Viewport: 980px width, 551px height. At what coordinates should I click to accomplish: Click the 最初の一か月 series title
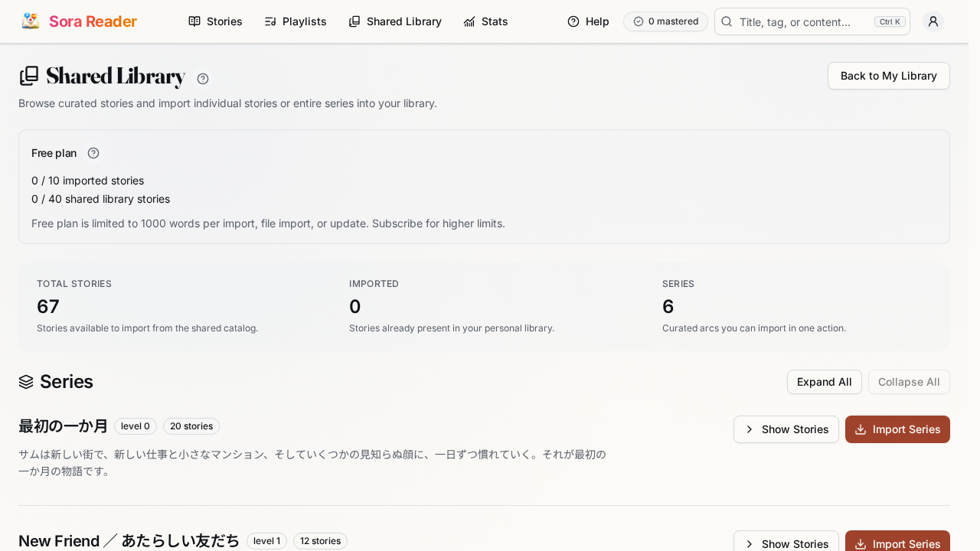pos(64,426)
